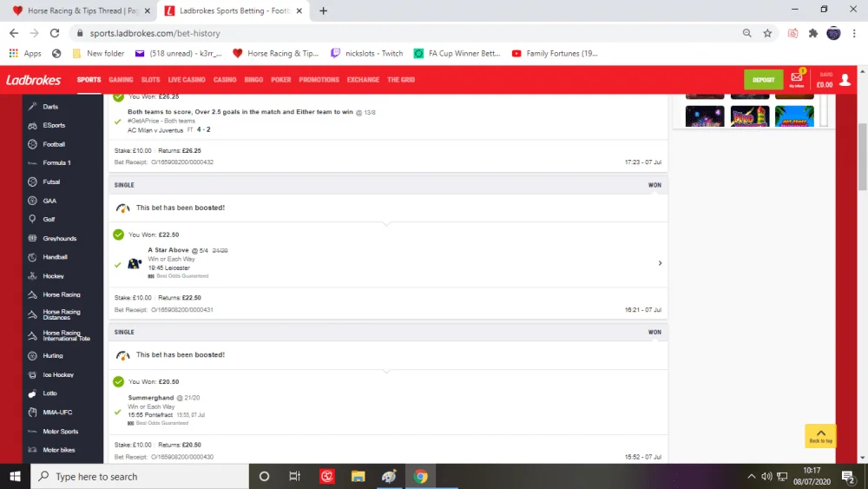The width and height of the screenshot is (868, 489).
Task: Open Golf sidebar icon
Action: click(x=32, y=219)
